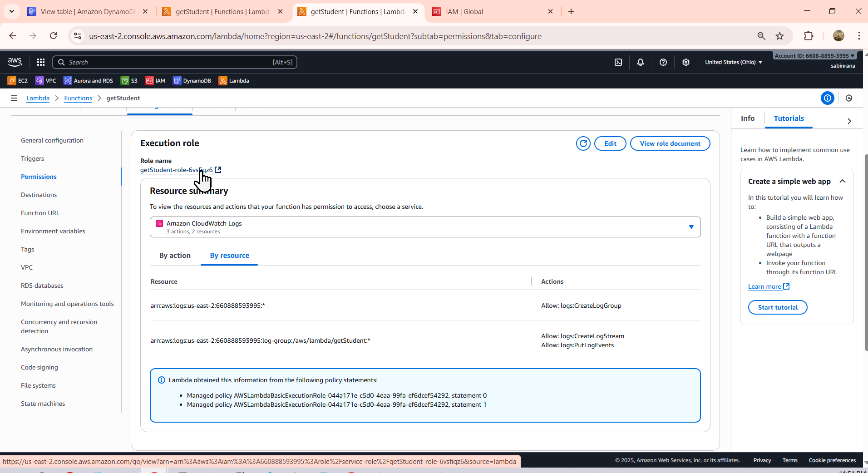Open the AWS CloudShell icon
The height and width of the screenshot is (473, 868).
pos(618,62)
